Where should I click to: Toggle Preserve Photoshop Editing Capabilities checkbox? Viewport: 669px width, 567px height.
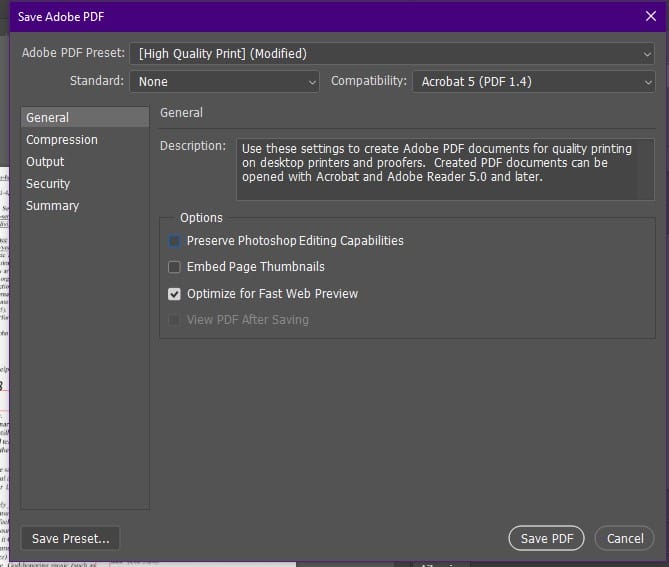tap(174, 241)
